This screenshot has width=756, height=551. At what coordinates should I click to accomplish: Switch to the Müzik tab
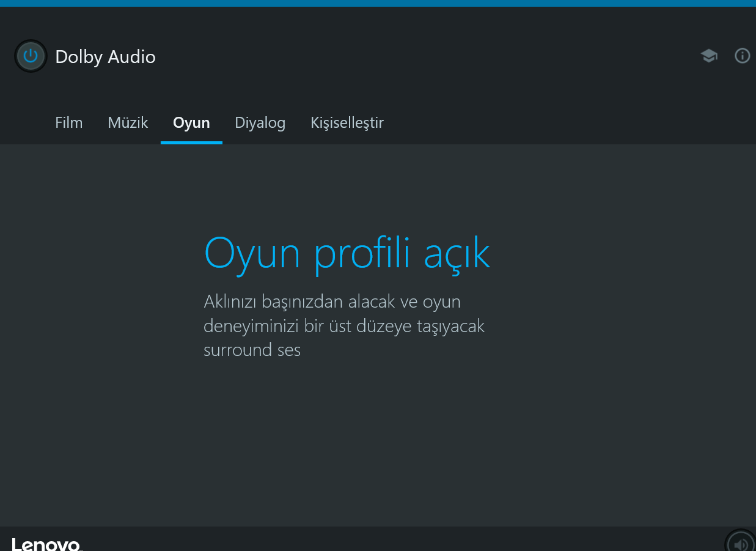(x=128, y=123)
